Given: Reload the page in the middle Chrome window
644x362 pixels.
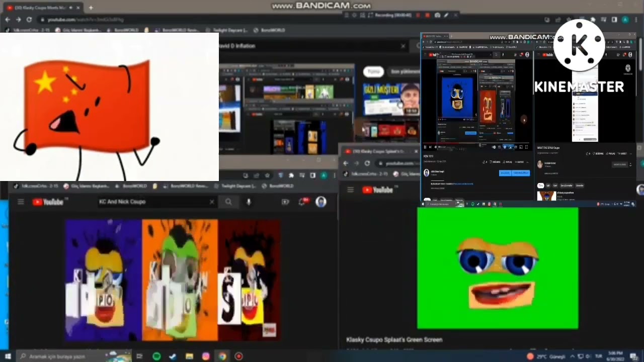Looking at the screenshot, I should pyautogui.click(x=367, y=163).
